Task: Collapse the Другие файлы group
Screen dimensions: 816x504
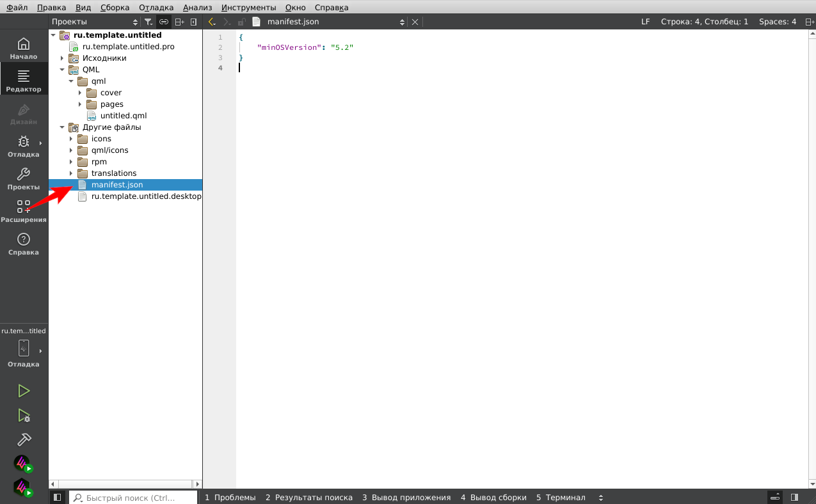Action: (62, 127)
